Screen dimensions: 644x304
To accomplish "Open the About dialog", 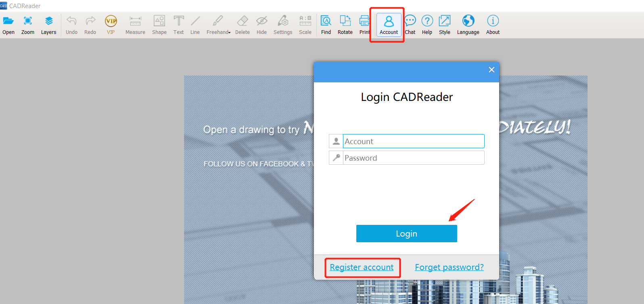I will 493,25.
